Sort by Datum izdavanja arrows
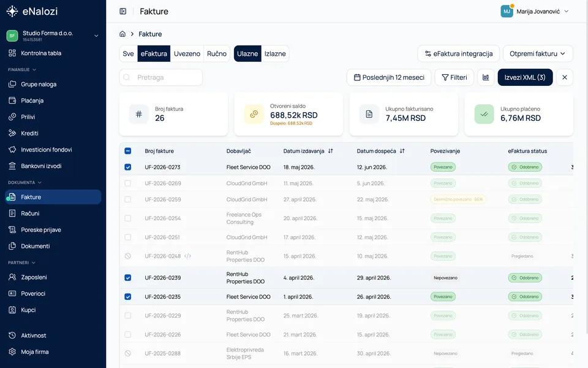The image size is (588, 368). [330, 151]
